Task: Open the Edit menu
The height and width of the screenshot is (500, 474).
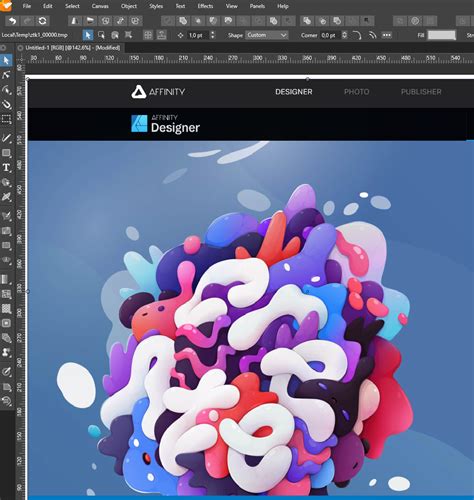Action: [48, 6]
